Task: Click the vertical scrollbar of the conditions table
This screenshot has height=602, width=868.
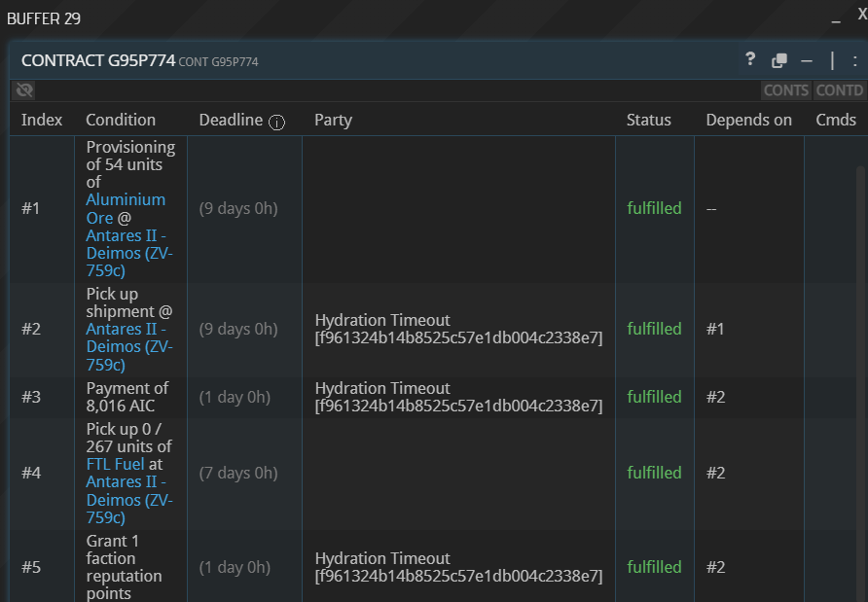Action: tap(860, 382)
